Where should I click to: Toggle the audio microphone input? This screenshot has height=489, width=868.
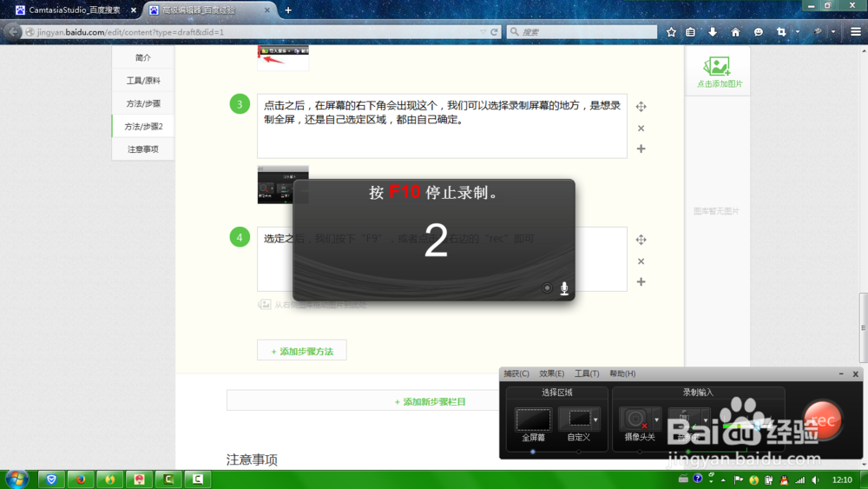tap(684, 420)
